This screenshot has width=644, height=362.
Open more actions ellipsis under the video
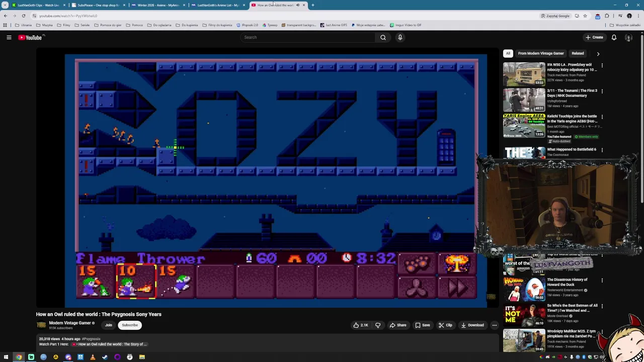click(x=494, y=325)
